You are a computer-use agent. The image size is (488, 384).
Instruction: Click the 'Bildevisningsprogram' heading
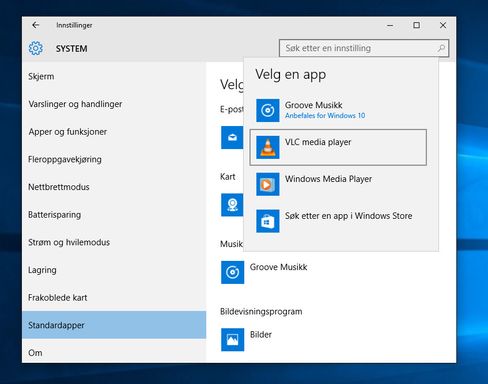click(261, 312)
